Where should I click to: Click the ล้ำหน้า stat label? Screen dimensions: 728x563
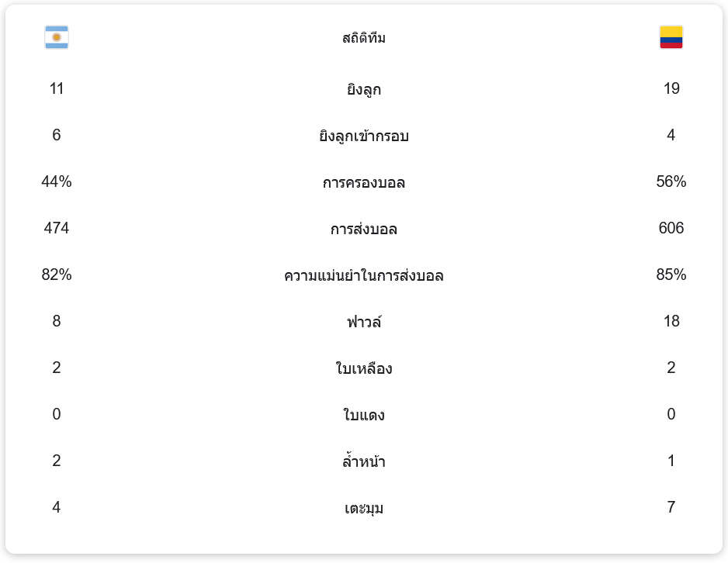[364, 462]
